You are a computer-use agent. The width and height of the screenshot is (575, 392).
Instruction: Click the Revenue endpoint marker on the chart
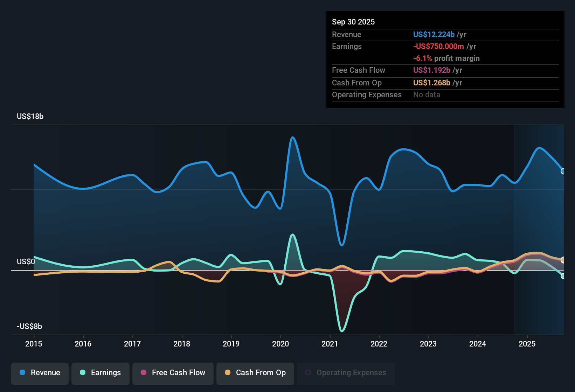click(563, 171)
